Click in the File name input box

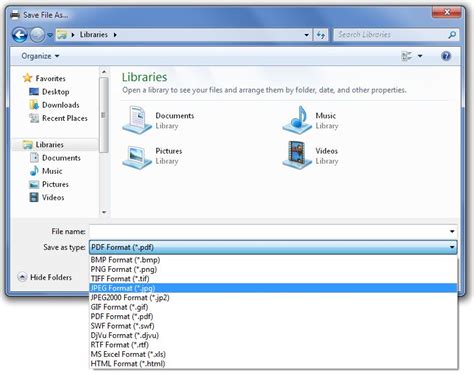point(268,231)
